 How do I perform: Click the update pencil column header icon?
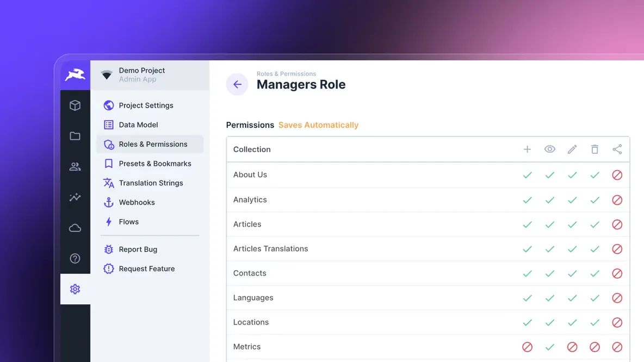[572, 149]
